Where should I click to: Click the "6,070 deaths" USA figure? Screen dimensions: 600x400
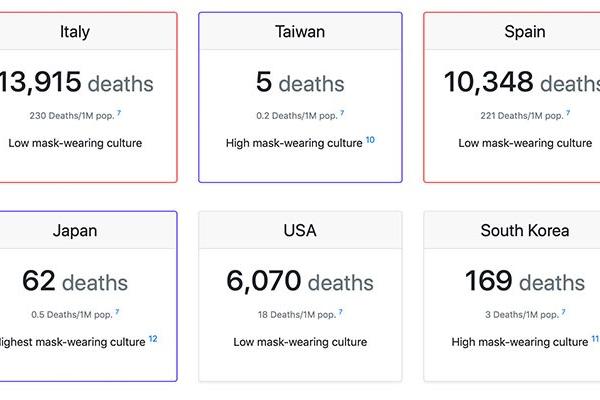[300, 282]
